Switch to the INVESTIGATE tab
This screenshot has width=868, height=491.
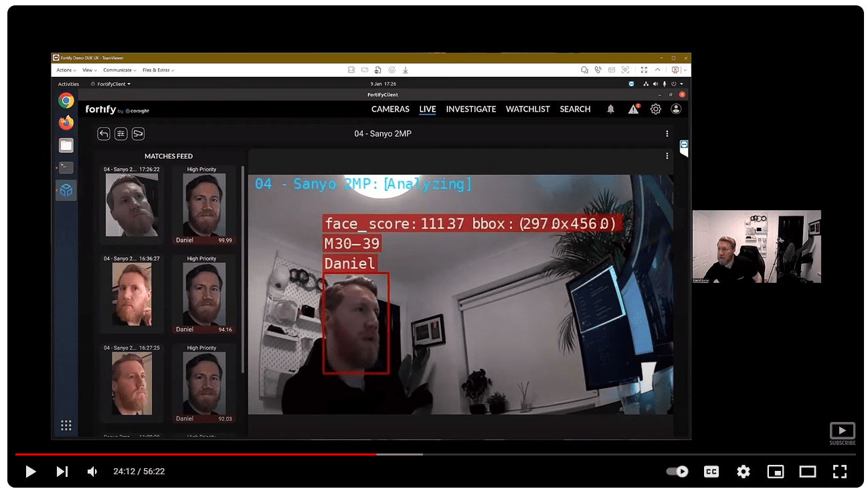(x=471, y=109)
